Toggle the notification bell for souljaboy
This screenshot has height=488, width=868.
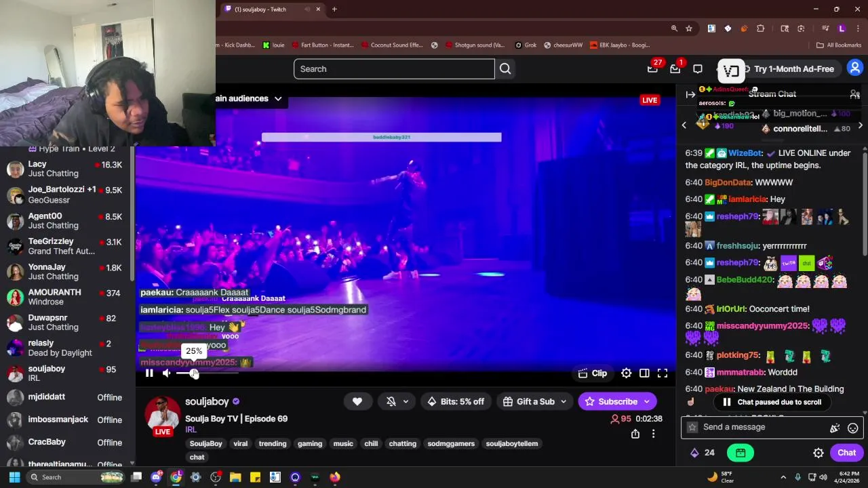tap(391, 401)
